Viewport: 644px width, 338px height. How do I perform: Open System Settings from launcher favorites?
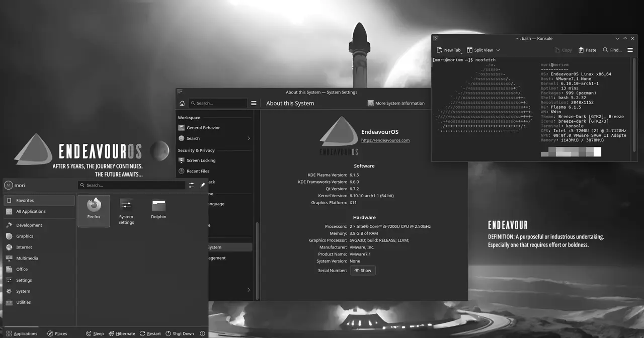126,210
